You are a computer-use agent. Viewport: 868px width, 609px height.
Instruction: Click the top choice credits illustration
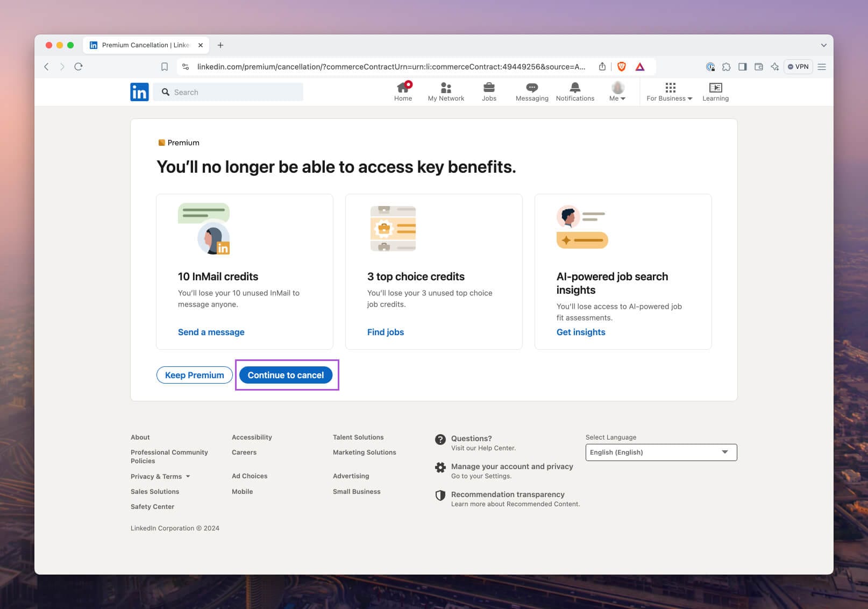click(393, 229)
